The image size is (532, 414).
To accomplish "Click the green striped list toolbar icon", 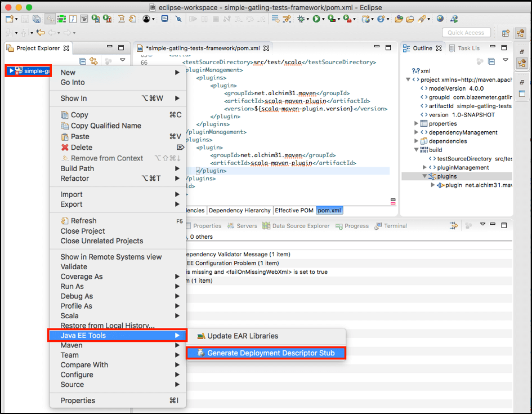I will tap(61, 19).
